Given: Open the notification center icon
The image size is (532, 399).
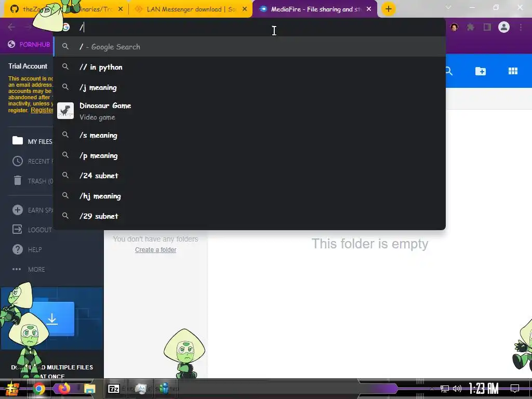Looking at the screenshot, I should point(515,389).
